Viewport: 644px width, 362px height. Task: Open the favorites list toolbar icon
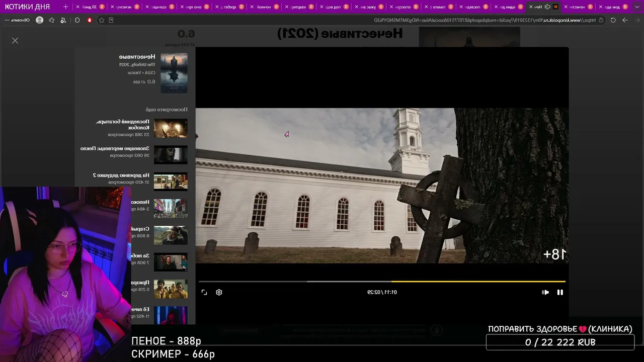[51, 20]
